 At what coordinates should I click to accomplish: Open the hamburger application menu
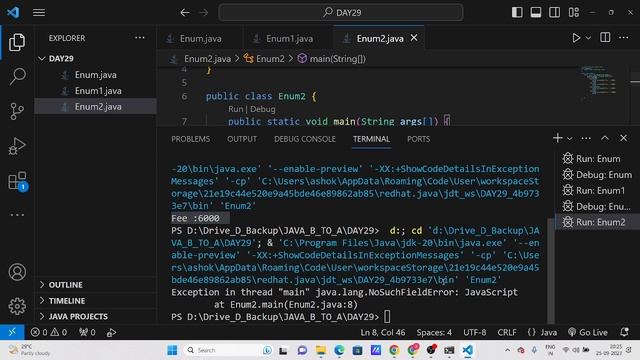point(39,13)
